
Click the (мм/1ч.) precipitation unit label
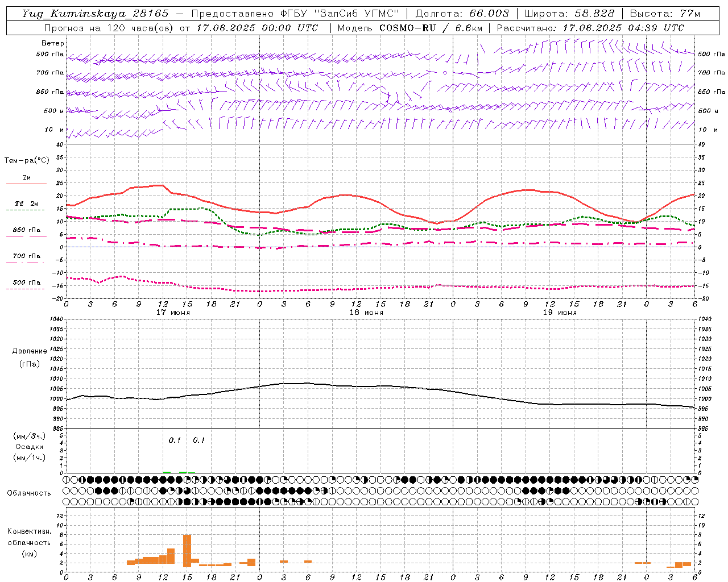30,458
